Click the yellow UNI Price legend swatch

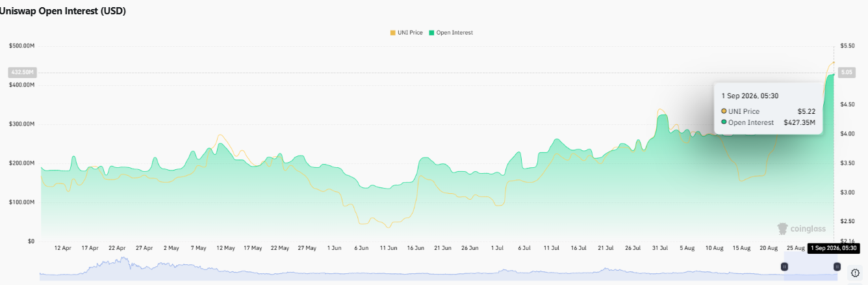point(392,32)
